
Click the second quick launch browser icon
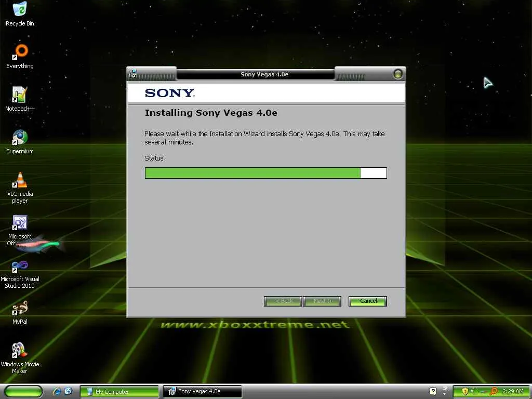click(68, 391)
